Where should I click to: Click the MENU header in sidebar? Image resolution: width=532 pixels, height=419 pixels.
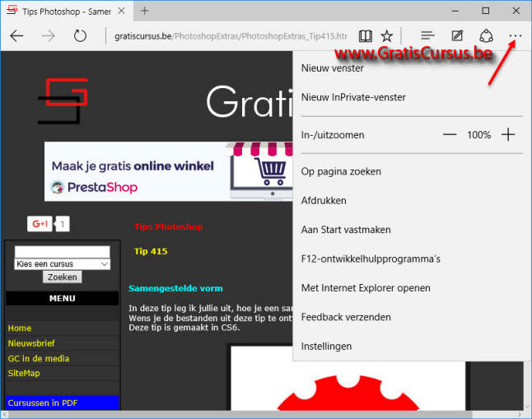click(62, 298)
